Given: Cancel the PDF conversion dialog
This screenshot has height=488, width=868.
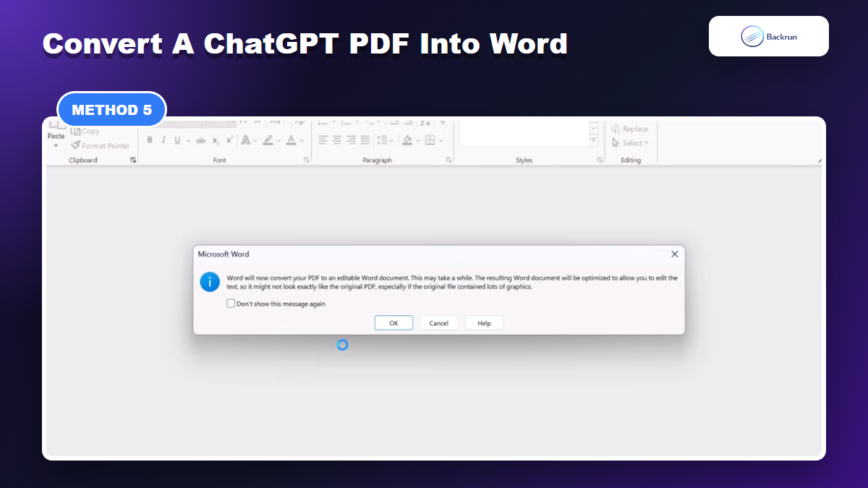Looking at the screenshot, I should 439,323.
